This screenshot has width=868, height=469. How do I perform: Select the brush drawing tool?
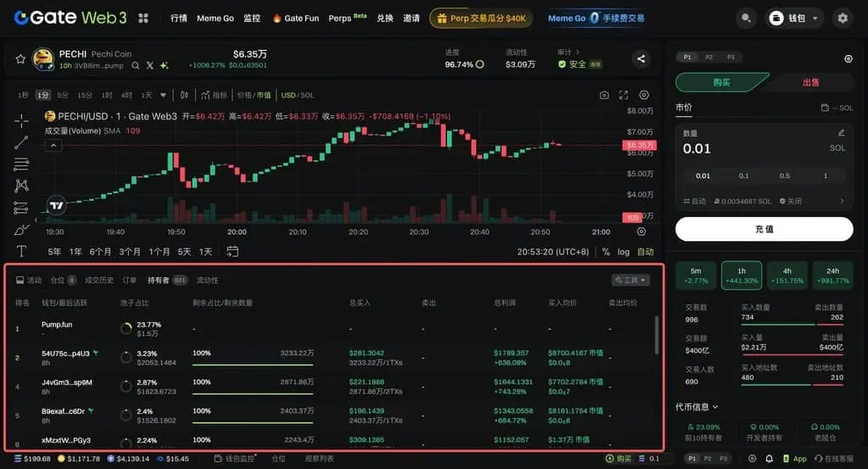tap(21, 229)
